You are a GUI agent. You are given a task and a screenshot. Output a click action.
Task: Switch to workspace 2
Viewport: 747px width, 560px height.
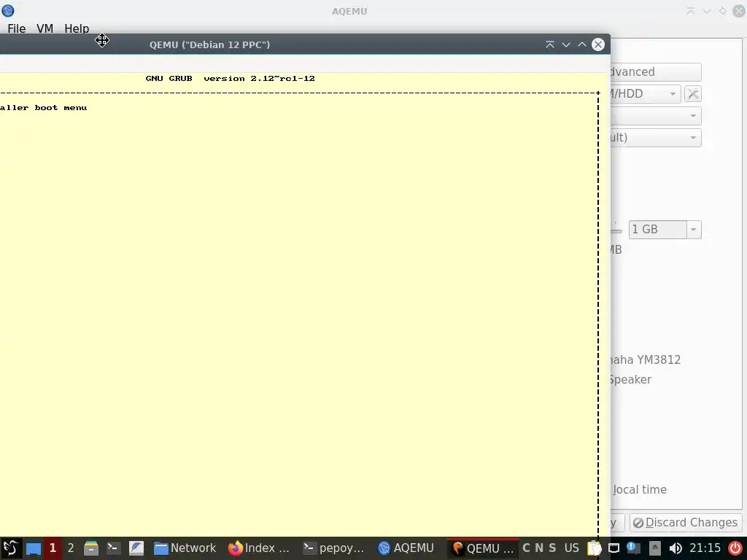click(x=71, y=548)
